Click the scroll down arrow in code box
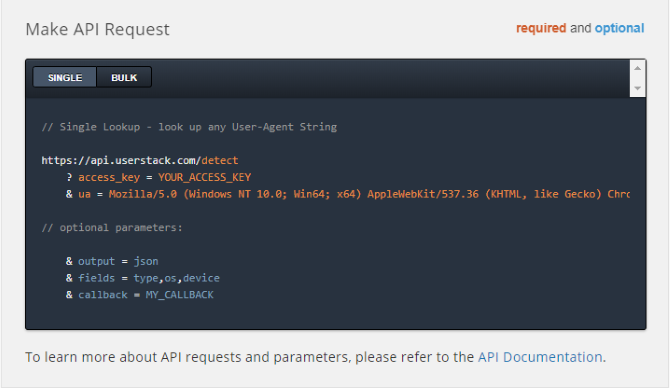 (638, 88)
